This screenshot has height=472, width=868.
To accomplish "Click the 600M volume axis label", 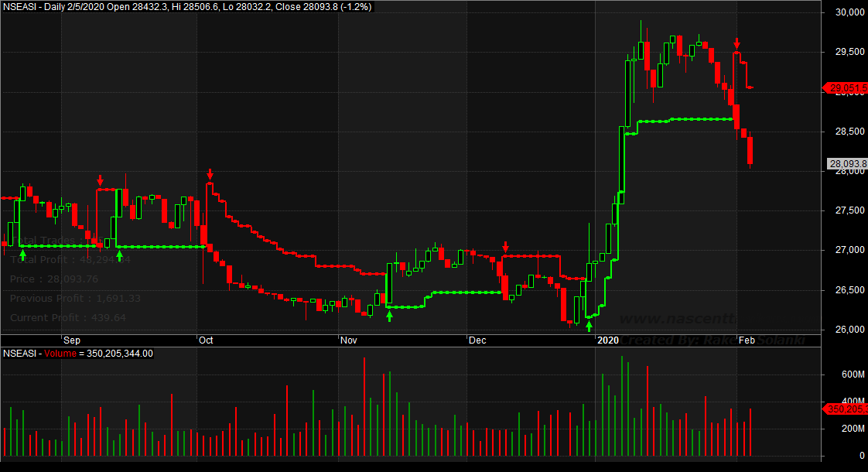I will (x=853, y=375).
